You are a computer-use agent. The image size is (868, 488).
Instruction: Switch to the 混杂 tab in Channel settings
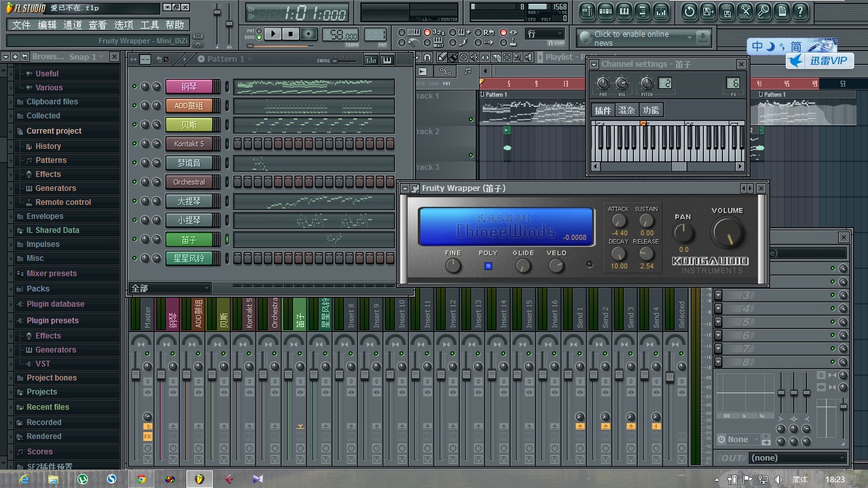point(626,110)
